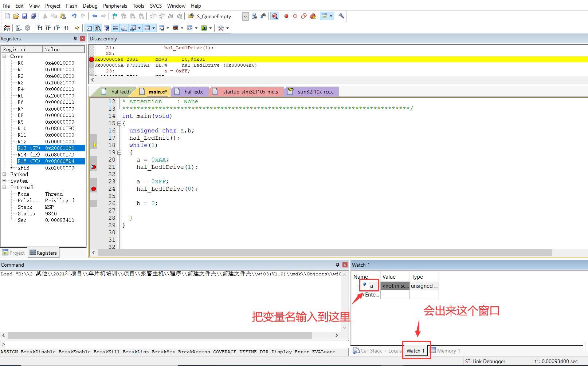
Task: Click the Find in Files icon
Action: (254, 16)
